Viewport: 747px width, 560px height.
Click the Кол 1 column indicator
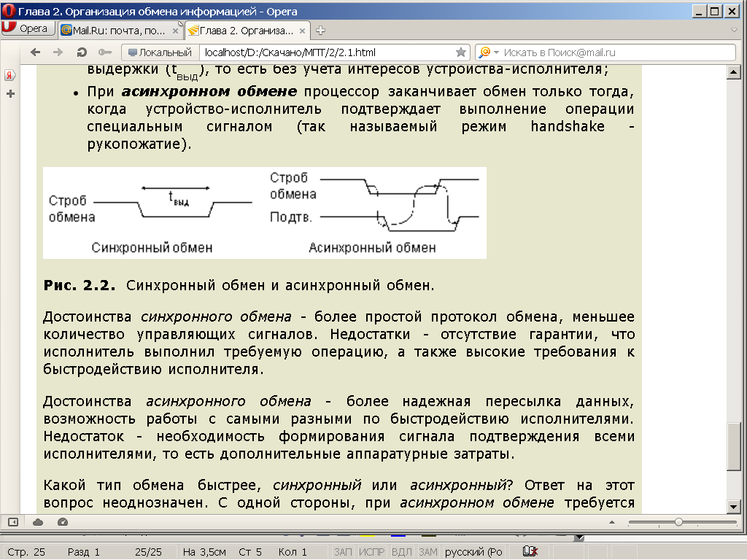293,552
